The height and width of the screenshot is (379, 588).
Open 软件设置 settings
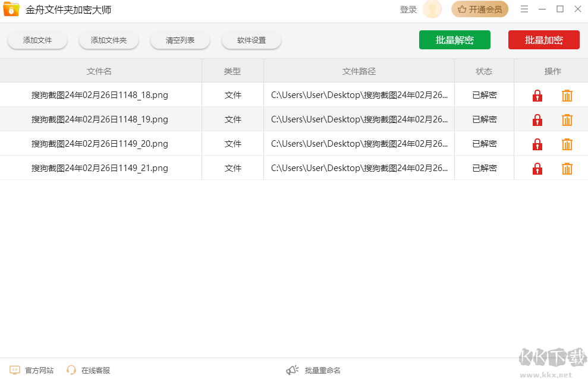coord(251,40)
